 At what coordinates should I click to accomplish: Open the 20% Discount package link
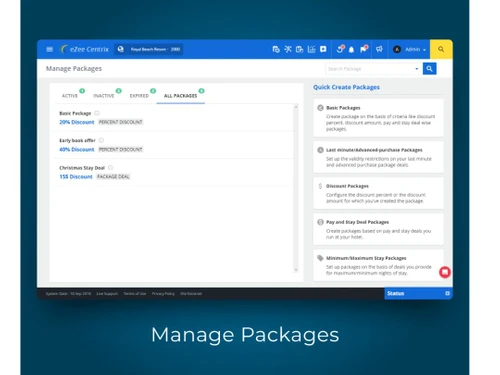(77, 122)
